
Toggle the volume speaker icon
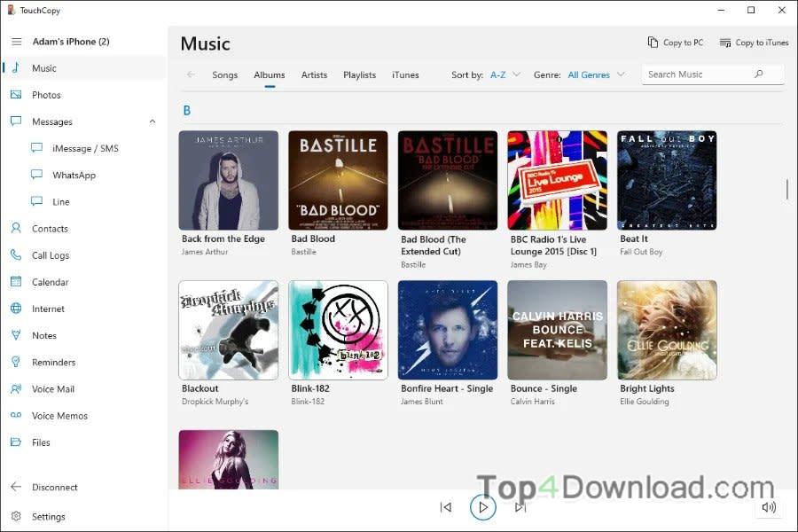769,507
